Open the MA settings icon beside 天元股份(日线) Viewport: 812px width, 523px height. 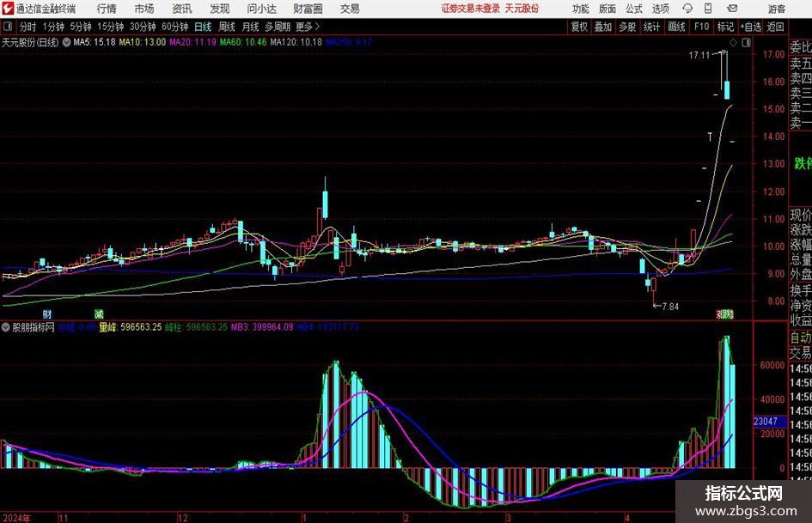point(66,42)
